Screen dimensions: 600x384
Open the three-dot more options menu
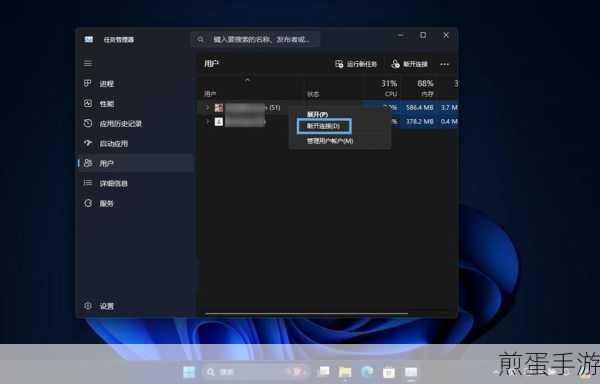click(444, 64)
